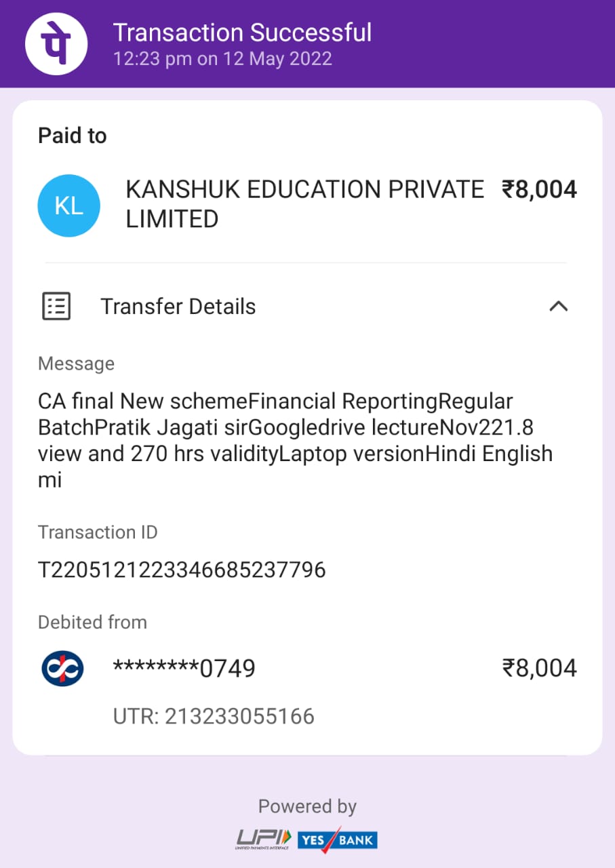Click the 12:23 pm transaction timestamp
The width and height of the screenshot is (615, 868).
tap(222, 58)
